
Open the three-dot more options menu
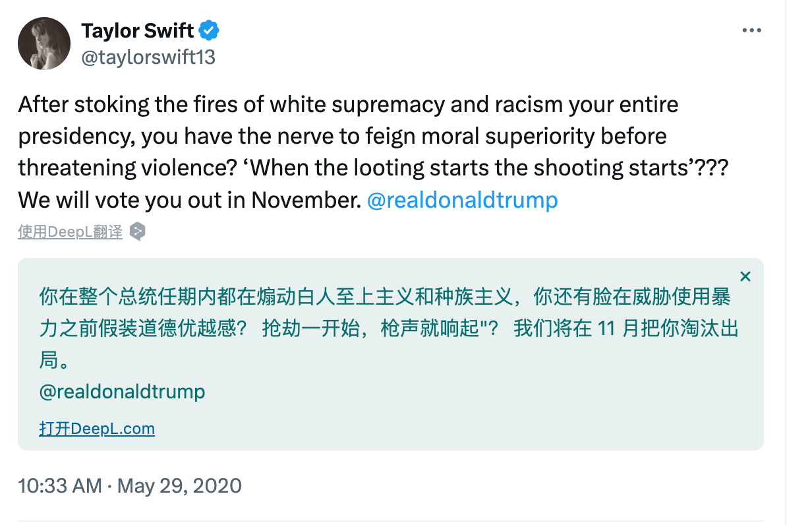[x=751, y=30]
